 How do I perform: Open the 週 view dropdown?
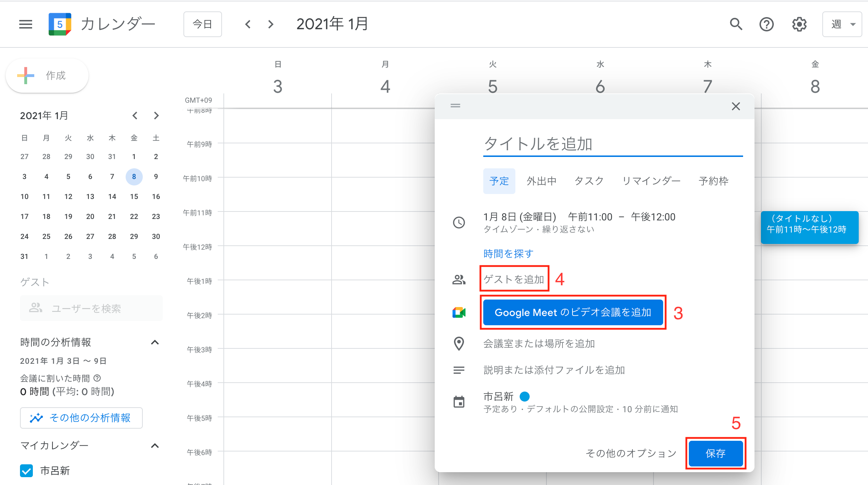pyautogui.click(x=842, y=24)
